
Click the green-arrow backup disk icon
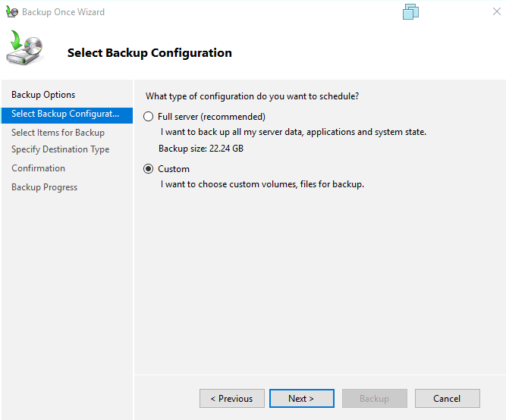click(x=26, y=49)
